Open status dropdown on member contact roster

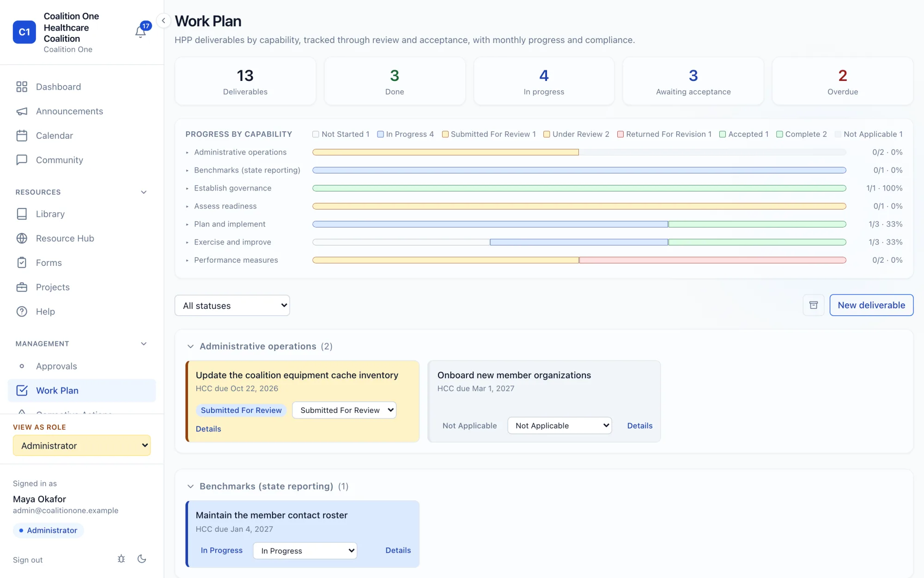(x=305, y=551)
